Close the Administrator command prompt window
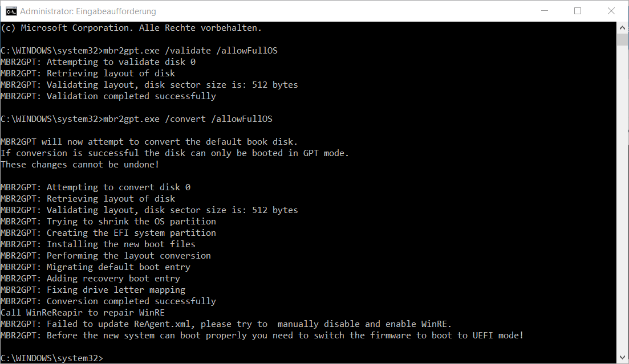The height and width of the screenshot is (364, 629). [x=610, y=11]
